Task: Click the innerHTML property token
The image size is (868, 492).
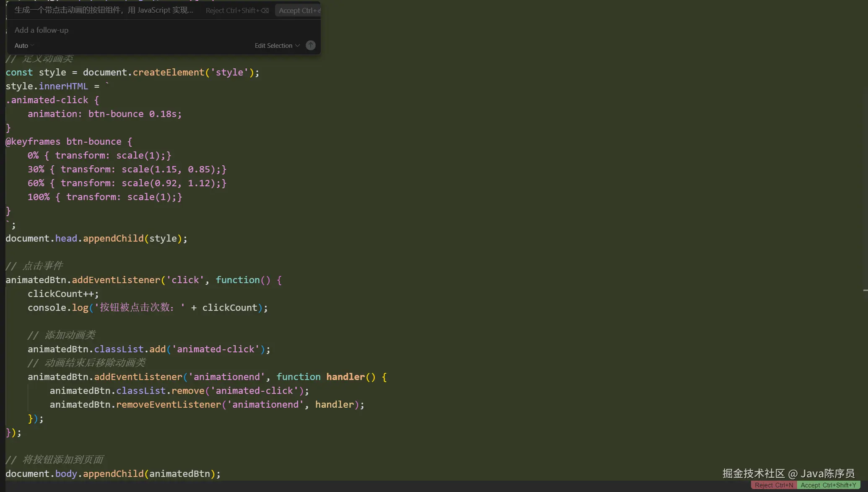Action: (63, 86)
